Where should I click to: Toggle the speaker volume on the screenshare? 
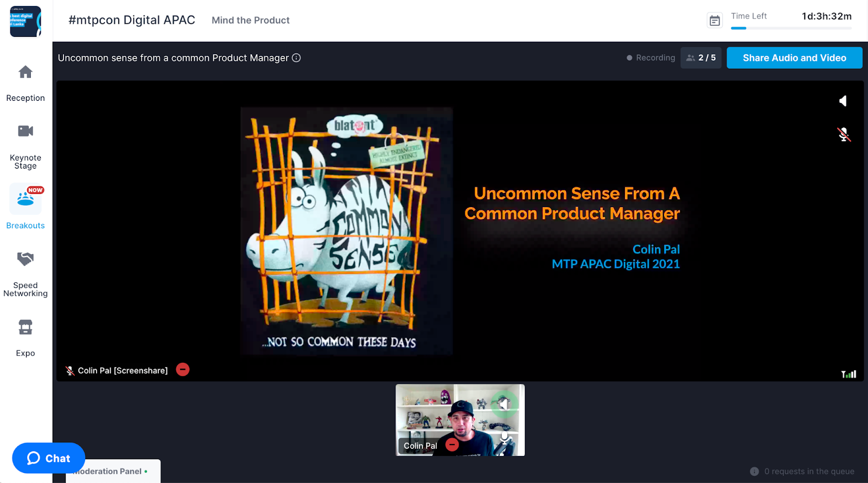tap(843, 101)
